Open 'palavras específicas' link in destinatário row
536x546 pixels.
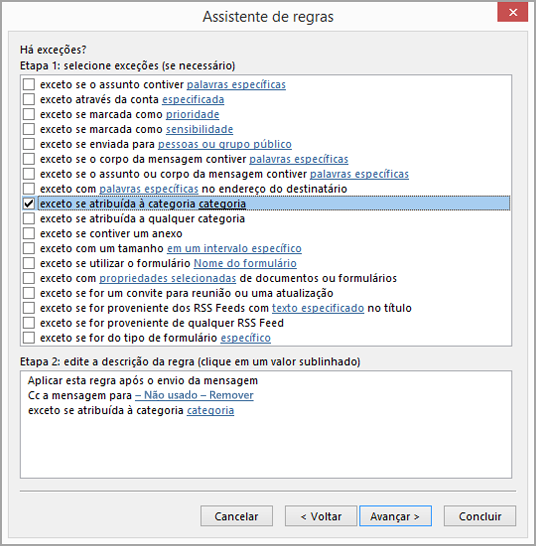149,189
